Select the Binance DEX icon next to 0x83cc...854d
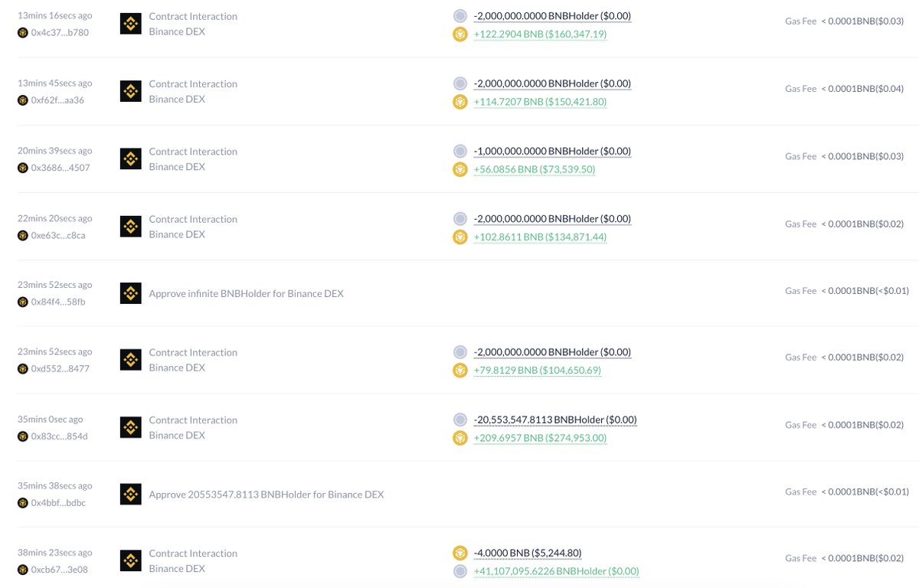 (130, 426)
